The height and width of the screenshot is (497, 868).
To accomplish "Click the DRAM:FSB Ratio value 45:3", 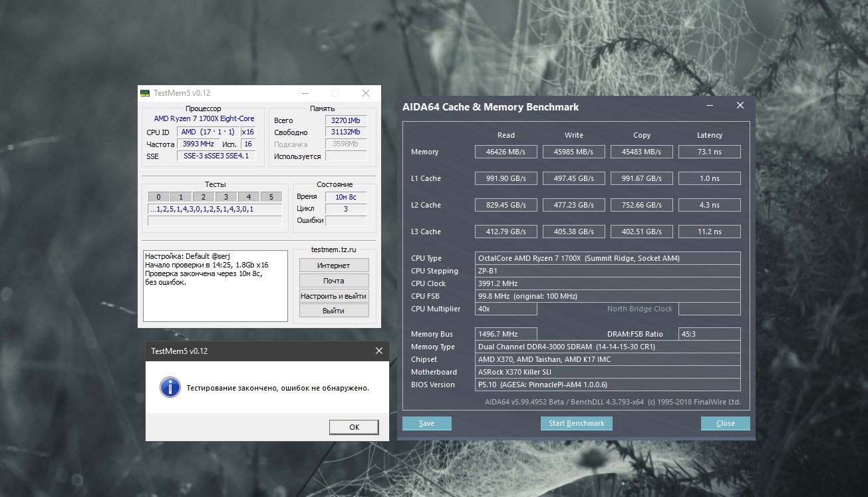I will point(710,334).
